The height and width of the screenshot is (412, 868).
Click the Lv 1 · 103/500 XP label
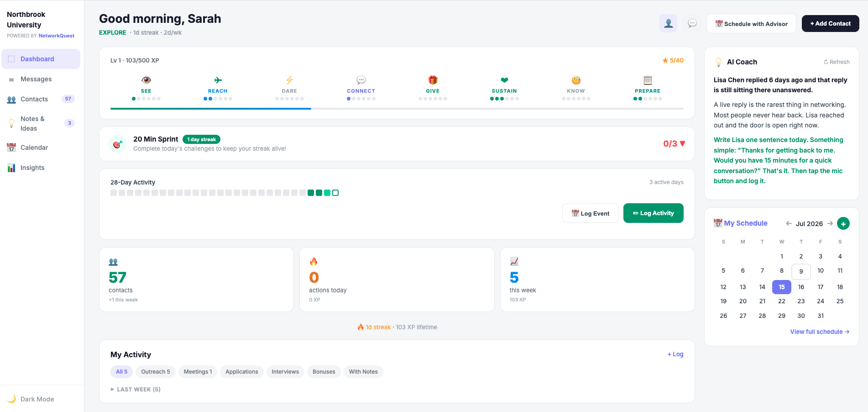135,60
